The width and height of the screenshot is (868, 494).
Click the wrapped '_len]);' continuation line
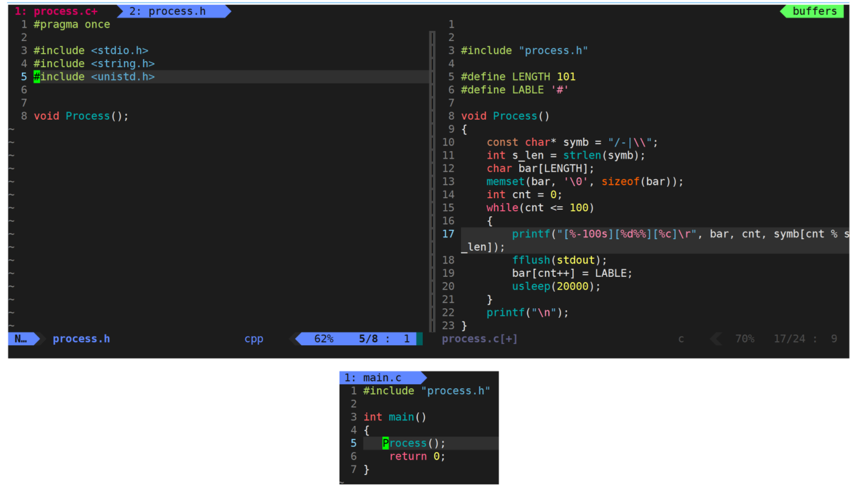point(483,247)
